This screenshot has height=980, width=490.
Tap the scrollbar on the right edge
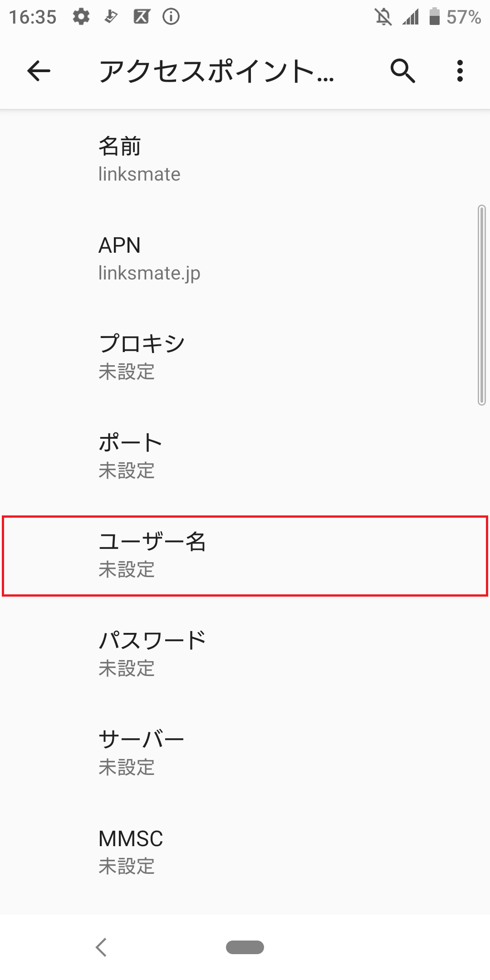click(x=482, y=304)
